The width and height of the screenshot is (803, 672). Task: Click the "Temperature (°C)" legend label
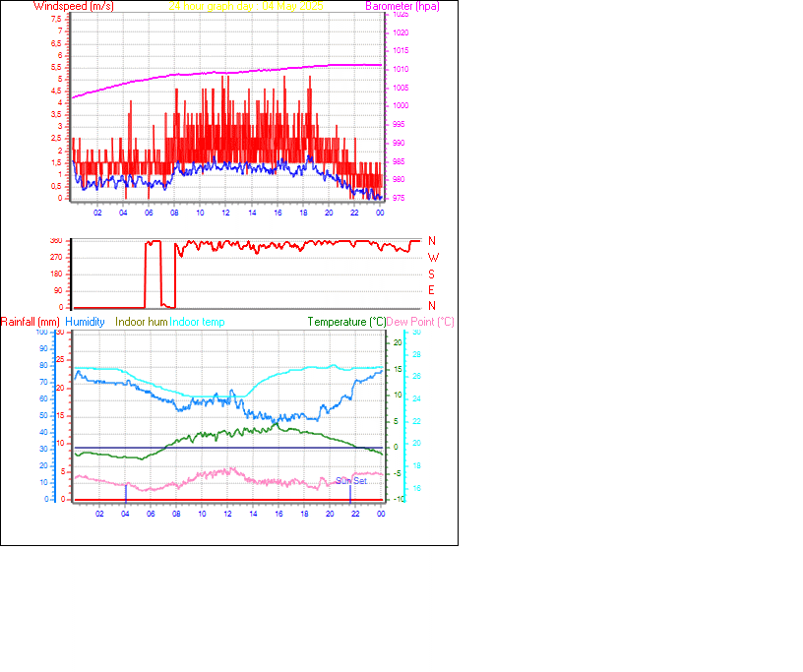click(346, 322)
